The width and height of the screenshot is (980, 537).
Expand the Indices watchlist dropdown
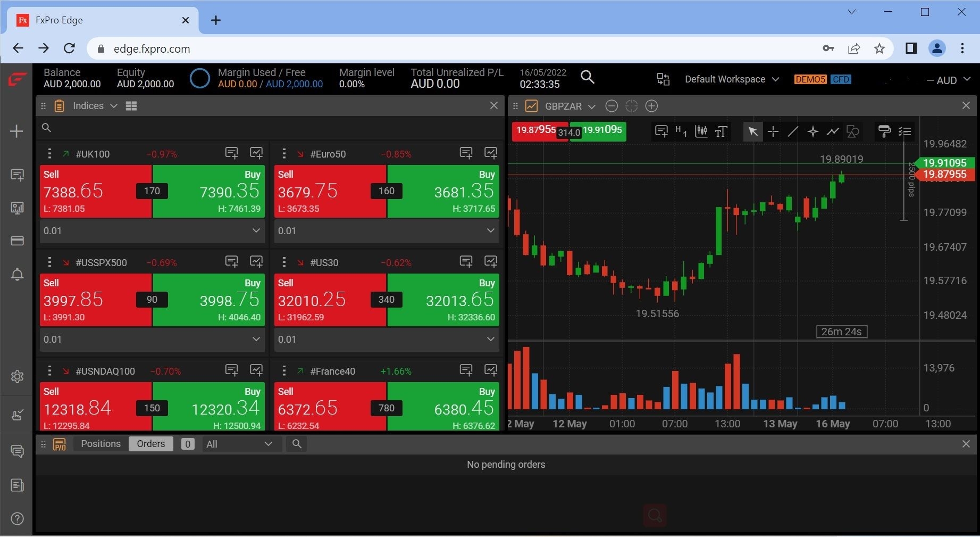pyautogui.click(x=113, y=105)
